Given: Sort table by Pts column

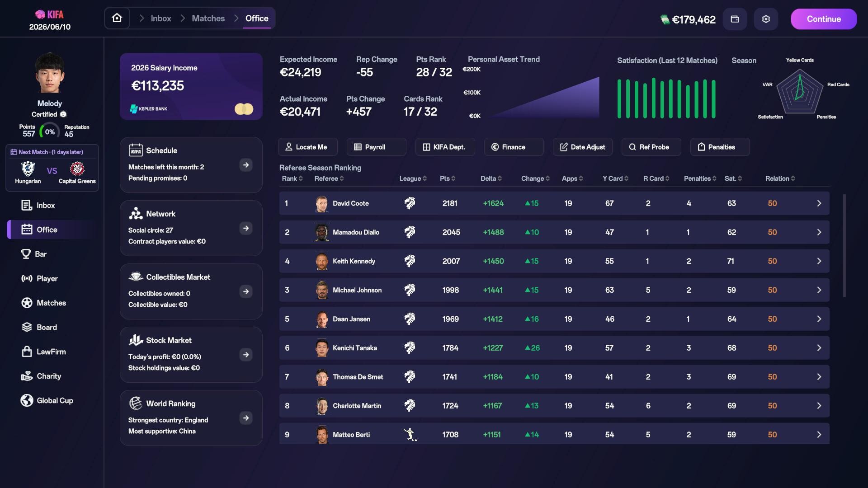Looking at the screenshot, I should coord(448,178).
